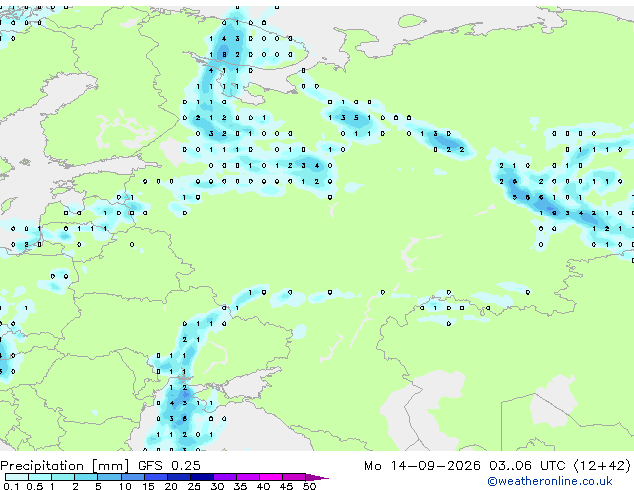Click the 'GFS 0.25' model label

[169, 466]
